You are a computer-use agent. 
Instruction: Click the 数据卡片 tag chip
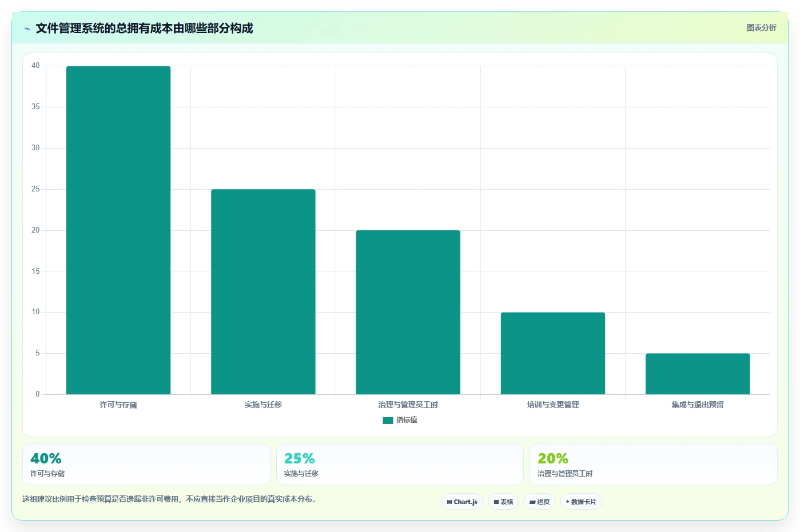point(581,502)
